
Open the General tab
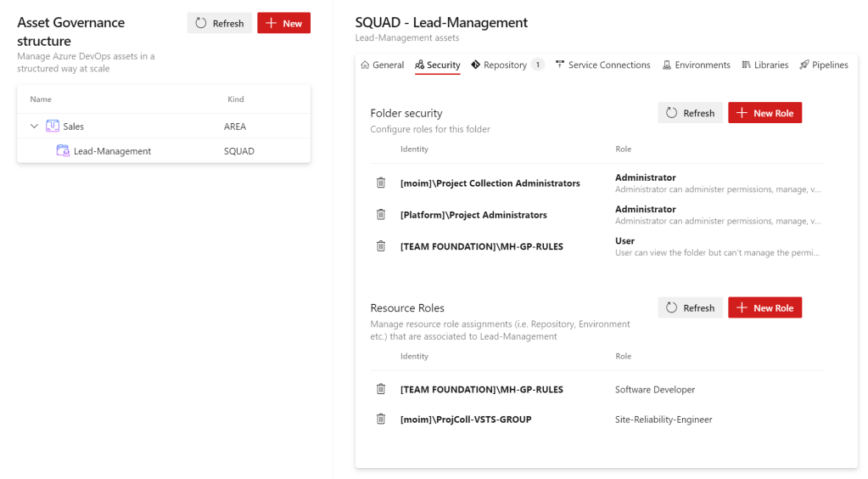[x=382, y=65]
